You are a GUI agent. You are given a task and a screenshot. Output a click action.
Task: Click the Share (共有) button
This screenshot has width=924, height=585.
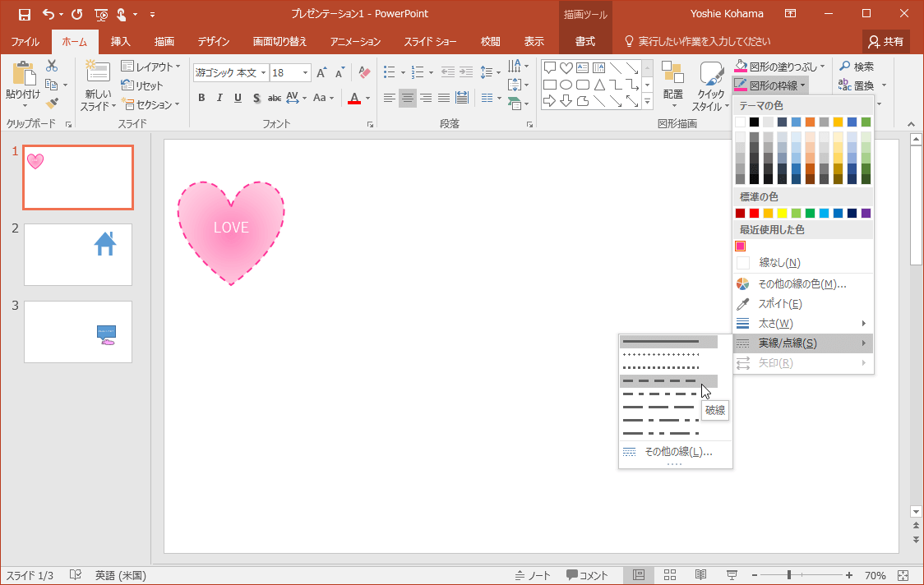pos(886,41)
